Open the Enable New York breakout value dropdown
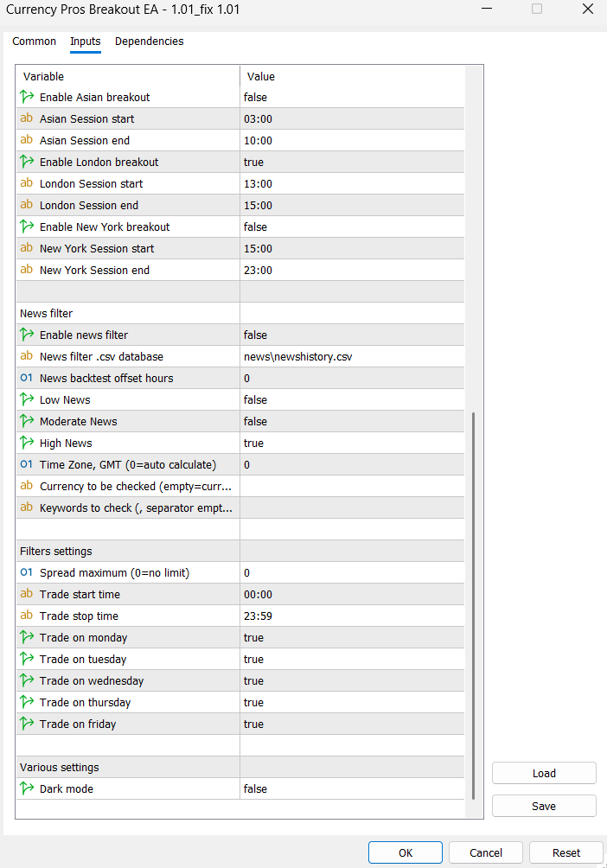The image size is (607, 868). coord(352,227)
